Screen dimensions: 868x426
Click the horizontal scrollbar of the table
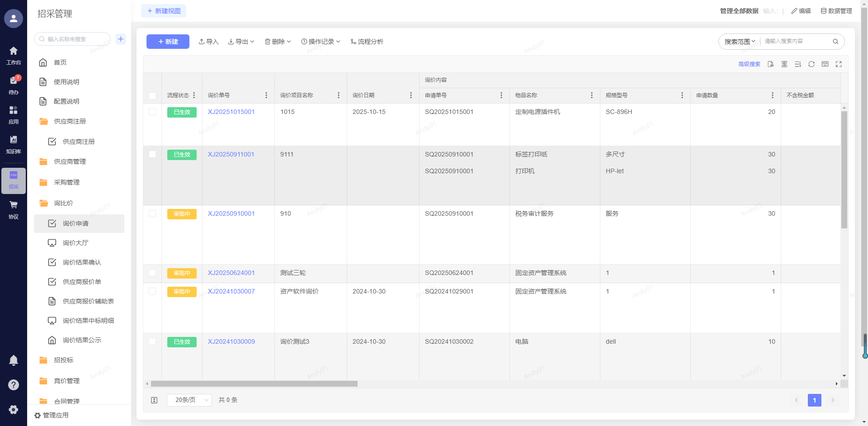click(x=254, y=384)
